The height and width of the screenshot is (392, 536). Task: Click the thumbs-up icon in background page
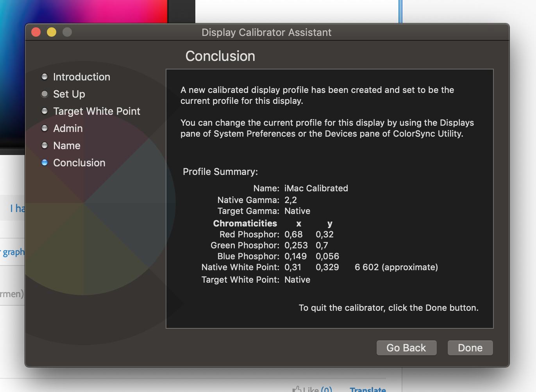pyautogui.click(x=297, y=389)
